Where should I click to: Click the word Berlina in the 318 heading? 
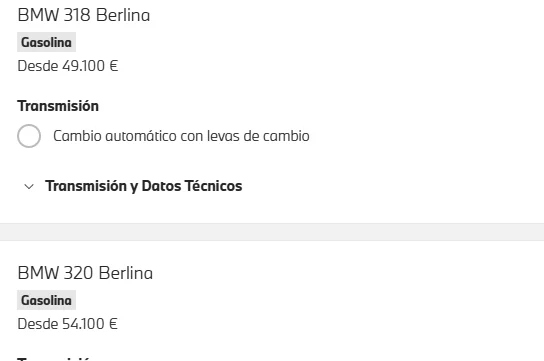point(123,15)
